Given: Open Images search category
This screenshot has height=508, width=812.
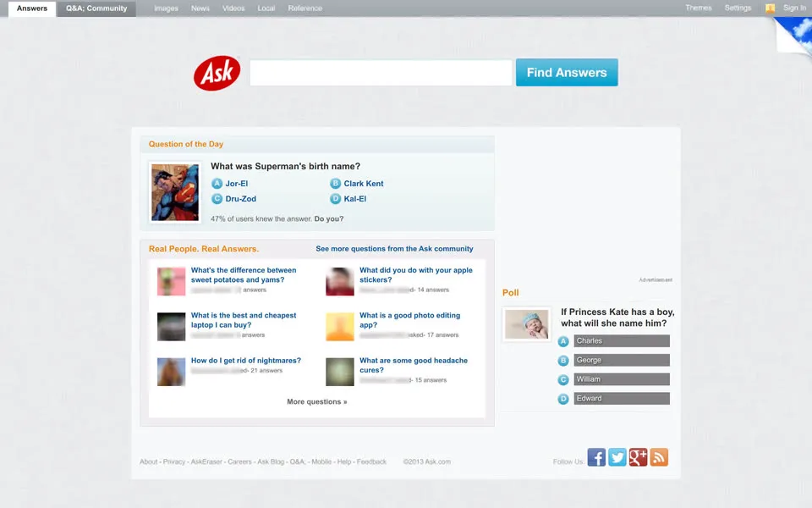Looking at the screenshot, I should coord(166,8).
